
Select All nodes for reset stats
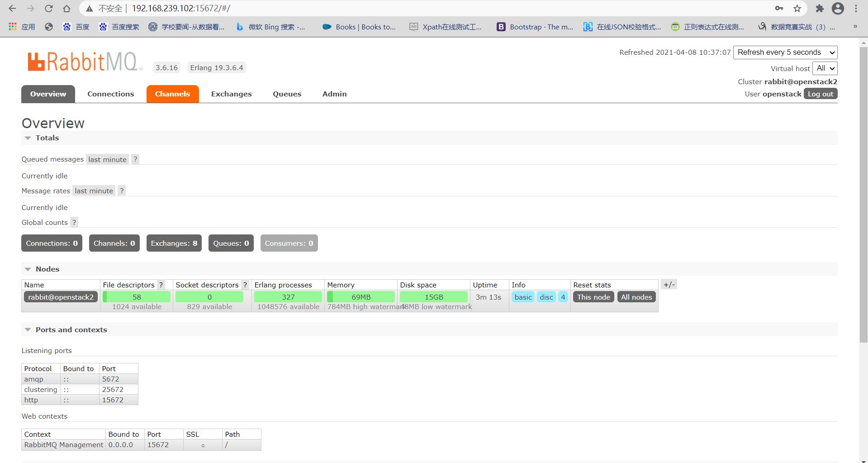(x=636, y=297)
